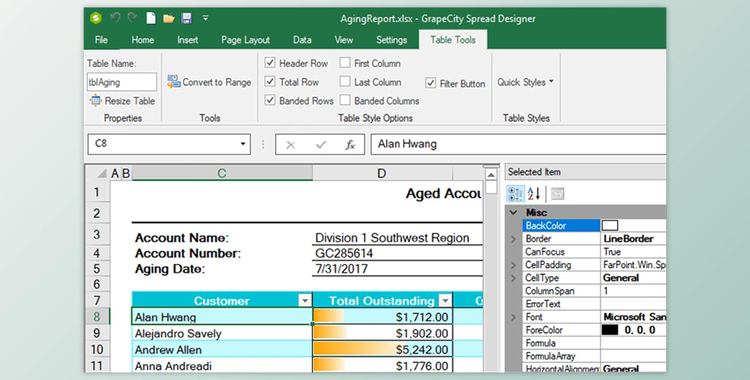The image size is (750, 380).
Task: Open the fx insert function button
Action: pyautogui.click(x=350, y=145)
